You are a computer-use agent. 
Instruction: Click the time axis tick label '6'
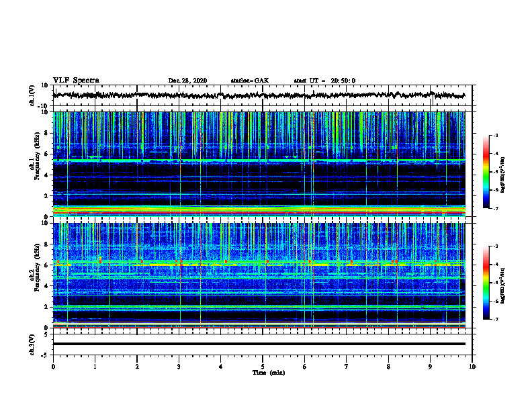pos(305,367)
